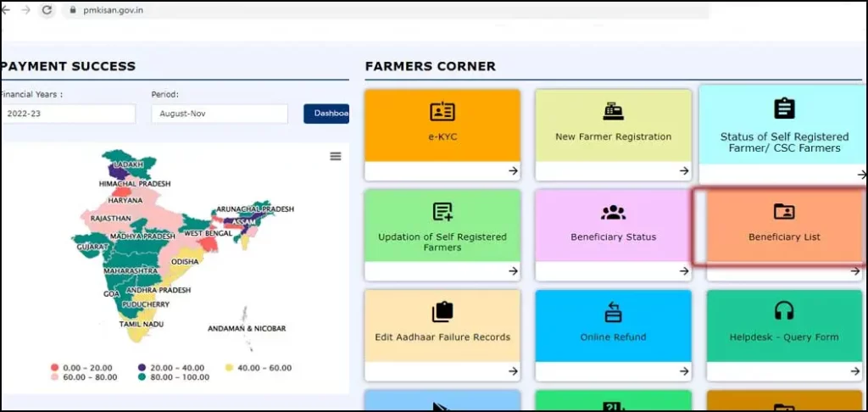Viewport: 868px width, 412px height.
Task: Click the arrow under the Online Refund card
Action: tap(684, 371)
